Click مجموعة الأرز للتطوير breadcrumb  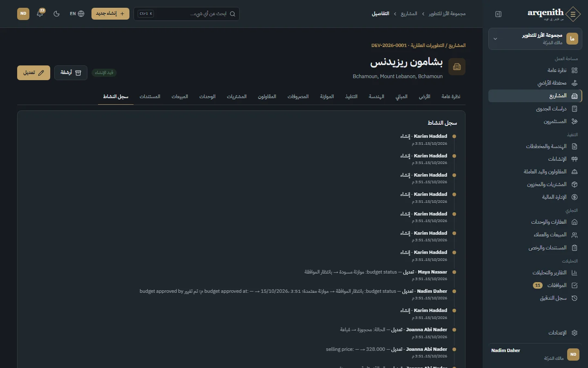point(447,14)
